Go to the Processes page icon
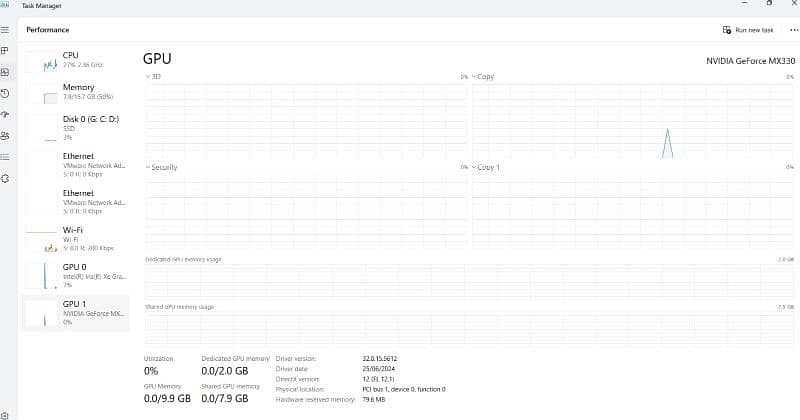The image size is (800, 420). point(5,50)
